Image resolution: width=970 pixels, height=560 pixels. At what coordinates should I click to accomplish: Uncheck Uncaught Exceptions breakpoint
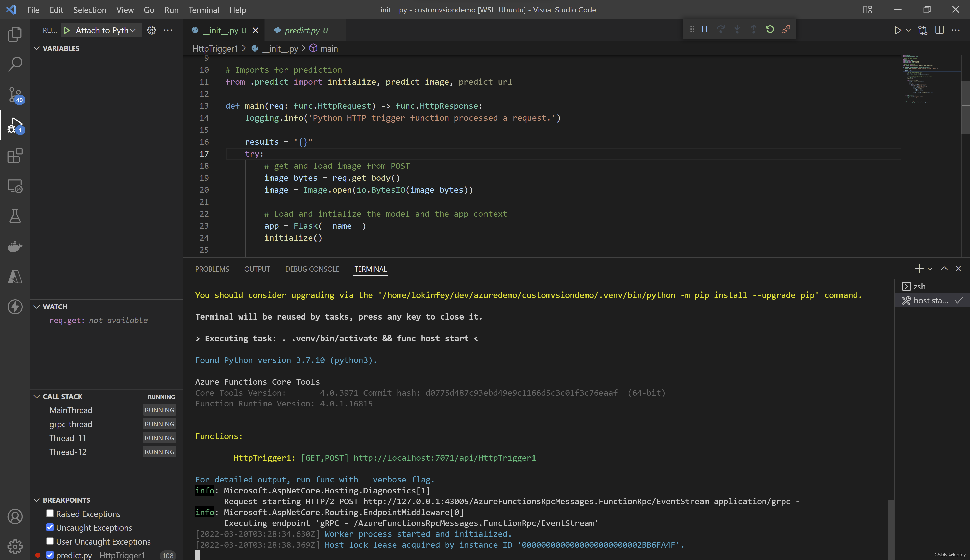pos(50,527)
